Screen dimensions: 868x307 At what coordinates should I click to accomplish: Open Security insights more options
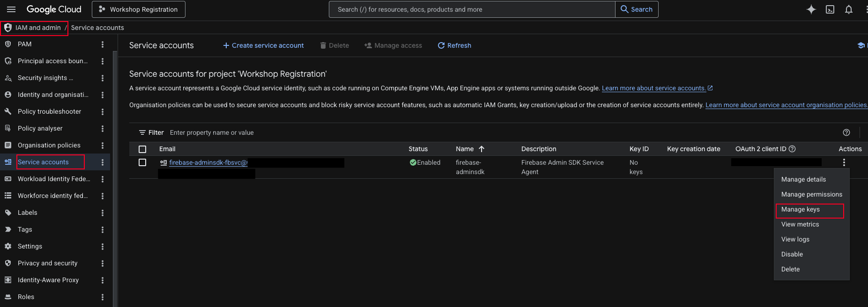pyautogui.click(x=103, y=78)
